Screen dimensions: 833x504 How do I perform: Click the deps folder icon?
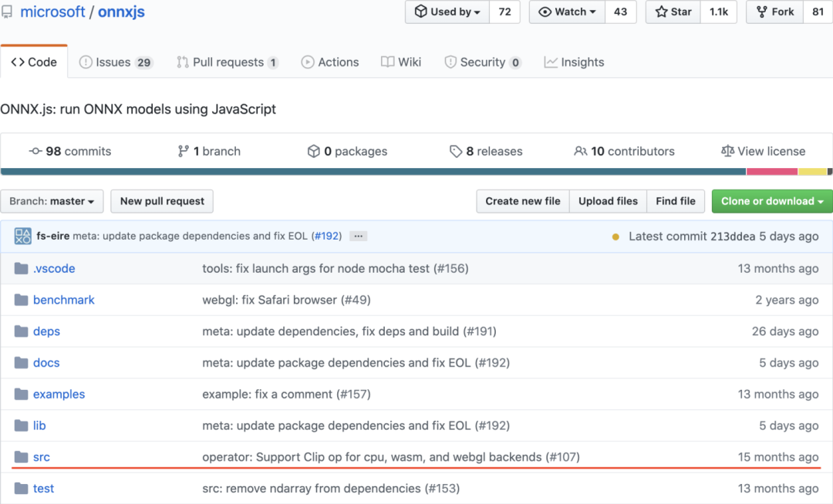22,331
